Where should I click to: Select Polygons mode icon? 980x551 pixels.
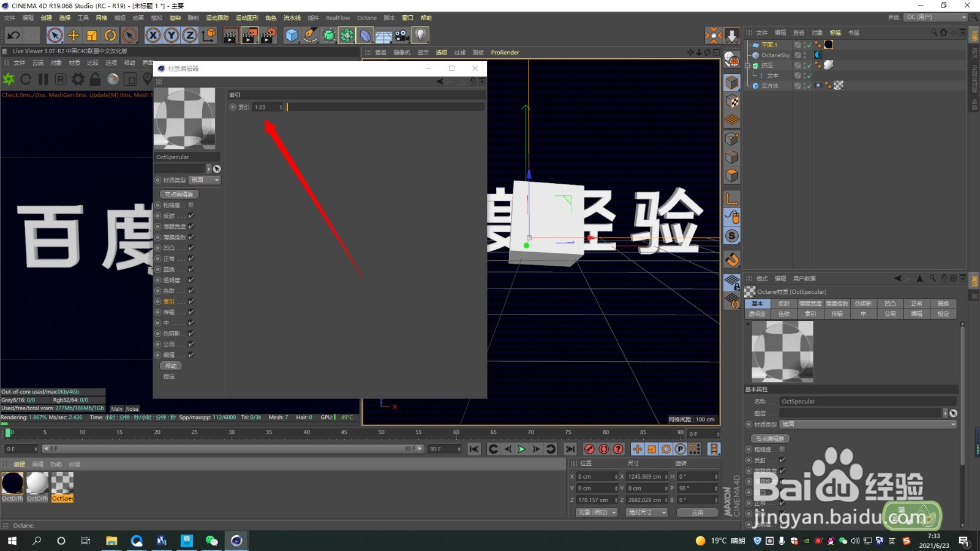coord(732,176)
